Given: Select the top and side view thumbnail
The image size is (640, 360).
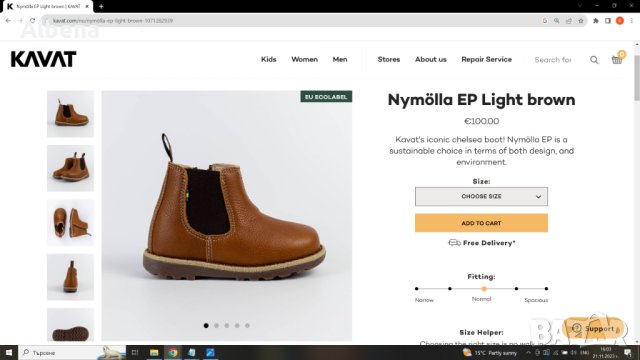Looking at the screenshot, I should [70, 223].
